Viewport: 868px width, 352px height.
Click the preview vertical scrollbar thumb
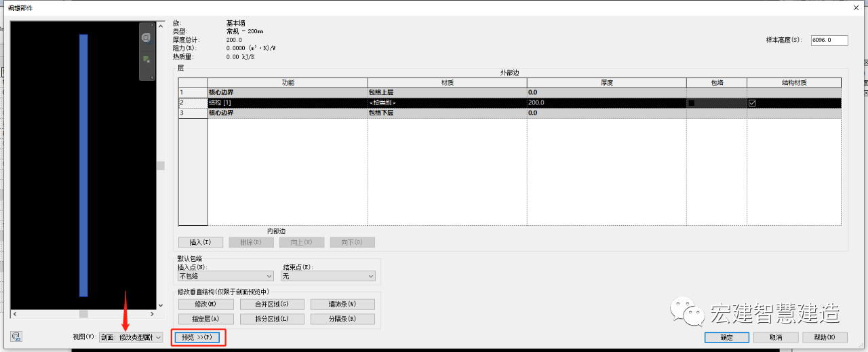[161, 166]
